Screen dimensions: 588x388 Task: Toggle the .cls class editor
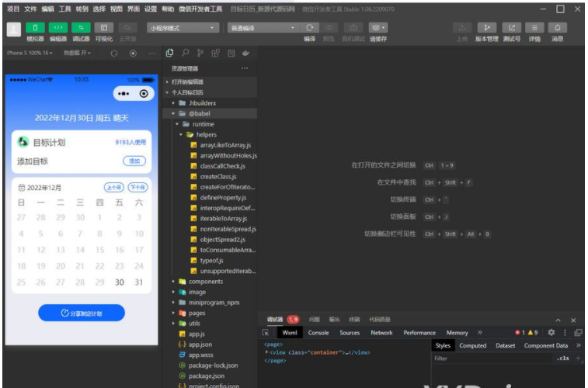[x=563, y=359]
